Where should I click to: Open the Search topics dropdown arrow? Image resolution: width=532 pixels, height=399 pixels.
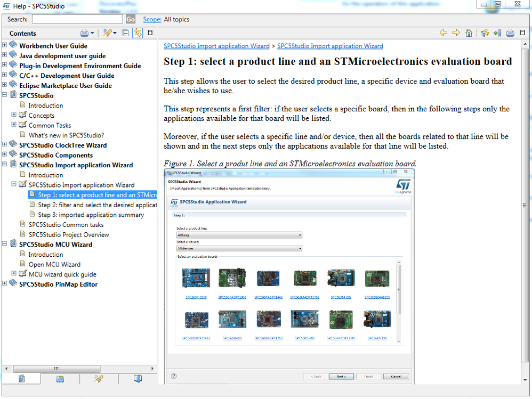pos(115,33)
